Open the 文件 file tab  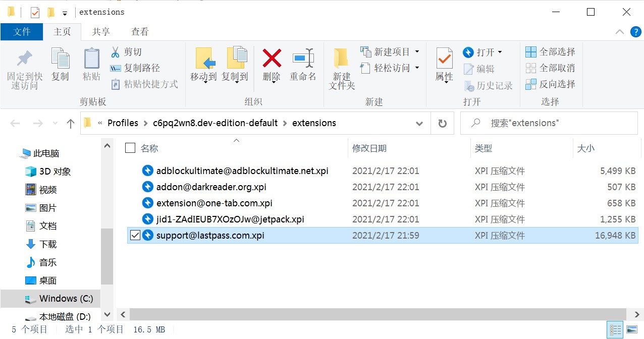click(x=22, y=32)
